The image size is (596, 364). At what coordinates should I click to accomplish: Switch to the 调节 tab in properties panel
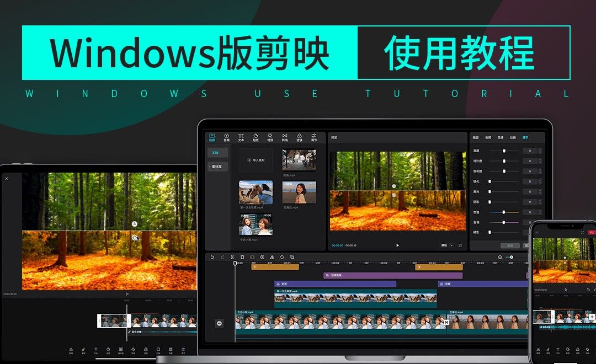[x=525, y=137]
